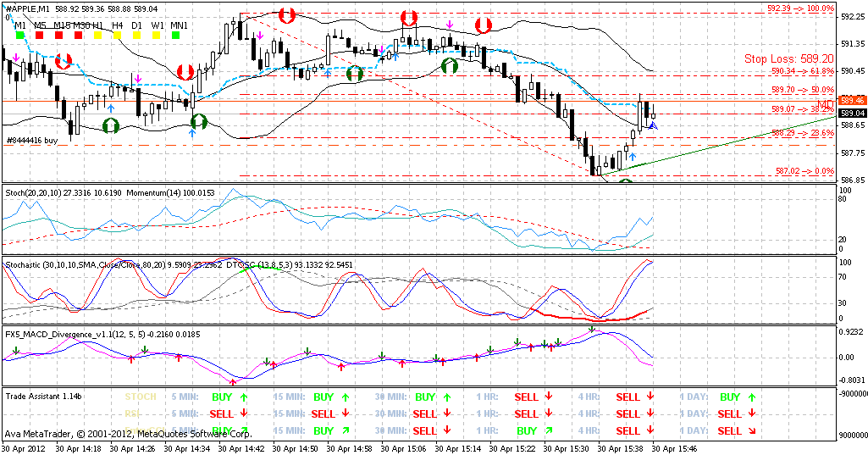Click the green square under M1
The height and width of the screenshot is (455, 868).
[20, 36]
